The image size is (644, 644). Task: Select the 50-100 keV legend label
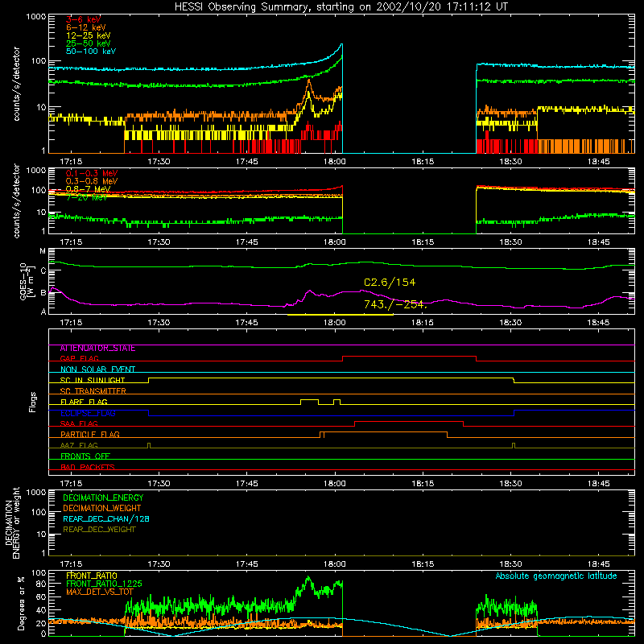tap(91, 52)
